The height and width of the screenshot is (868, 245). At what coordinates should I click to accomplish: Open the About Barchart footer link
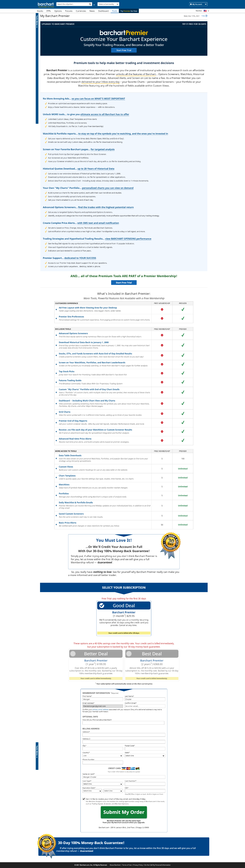pyautogui.click(x=115, y=865)
